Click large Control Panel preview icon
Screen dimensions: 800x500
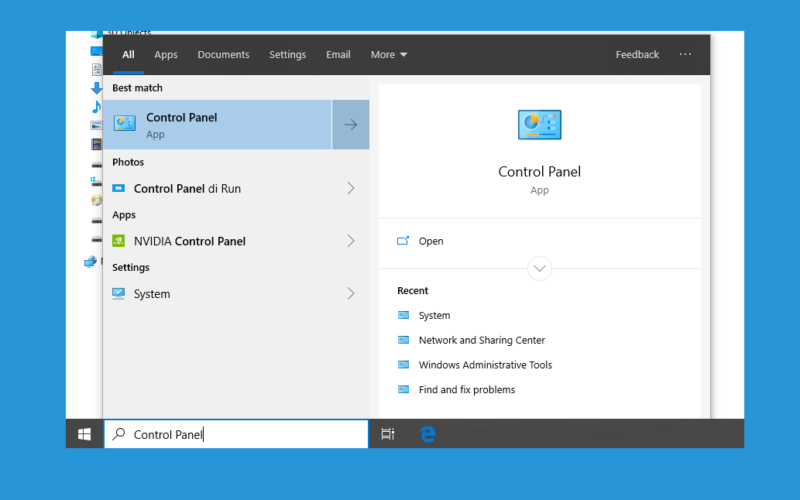pyautogui.click(x=539, y=124)
